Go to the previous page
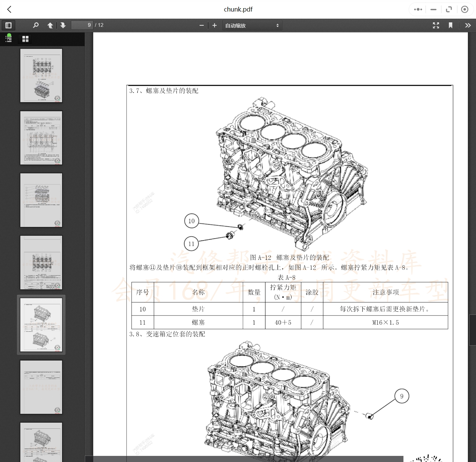 pyautogui.click(x=50, y=25)
